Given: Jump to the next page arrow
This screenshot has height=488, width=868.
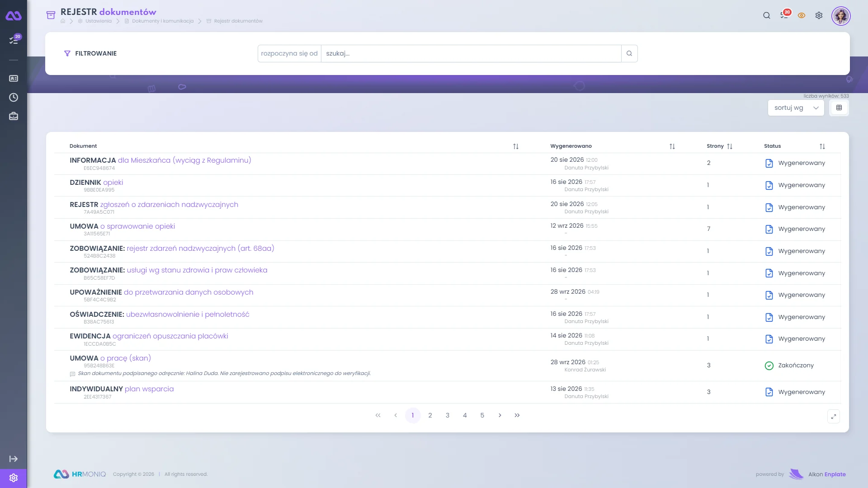Looking at the screenshot, I should click(500, 415).
